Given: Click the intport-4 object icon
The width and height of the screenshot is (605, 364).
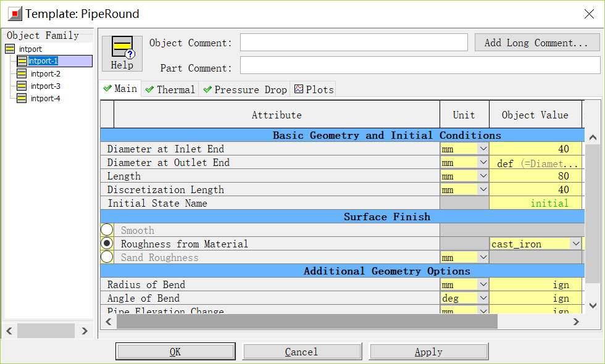Looking at the screenshot, I should (x=22, y=98).
